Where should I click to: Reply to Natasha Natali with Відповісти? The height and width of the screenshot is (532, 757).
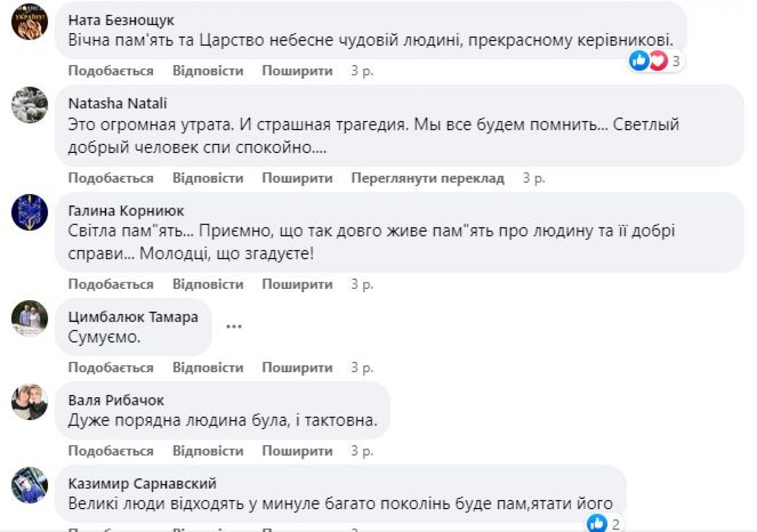tap(208, 178)
